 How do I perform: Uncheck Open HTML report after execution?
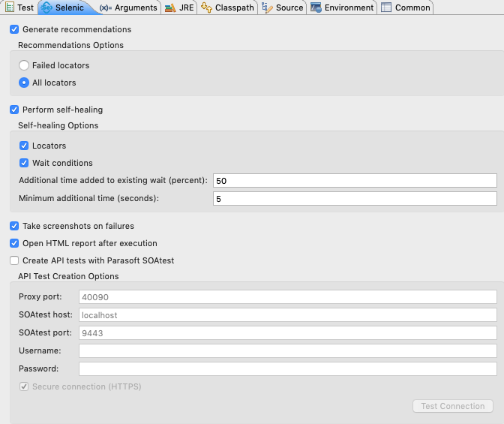click(14, 243)
